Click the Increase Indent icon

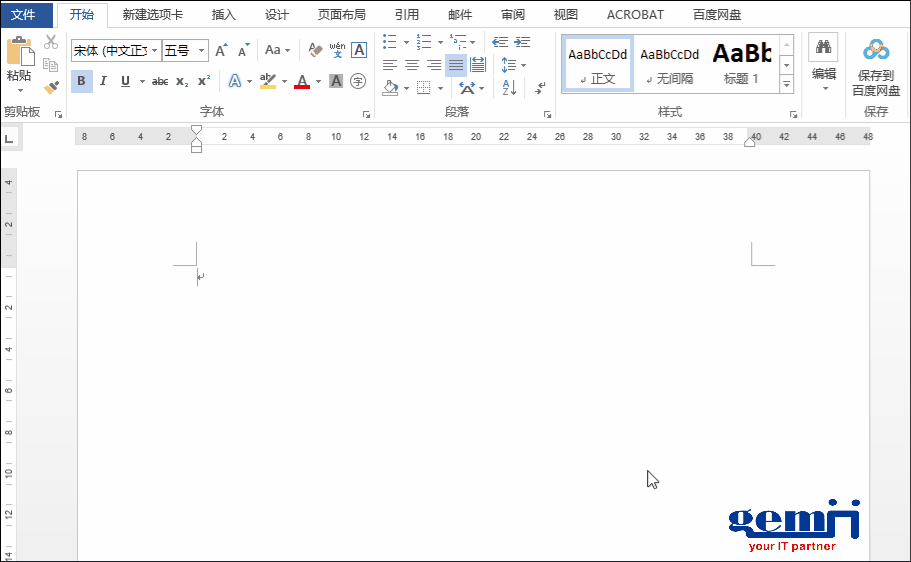(522, 42)
